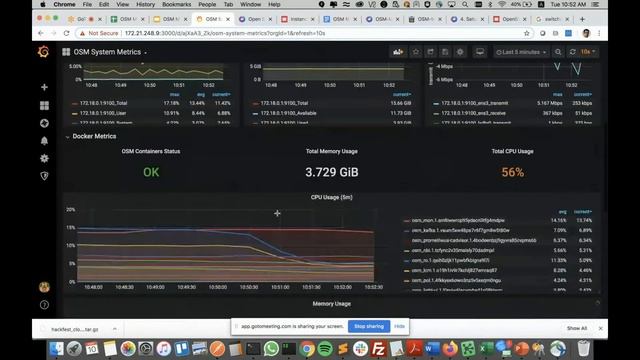The width and height of the screenshot is (640, 360).
Task: Go back with the browser back arrow
Action: [41, 33]
